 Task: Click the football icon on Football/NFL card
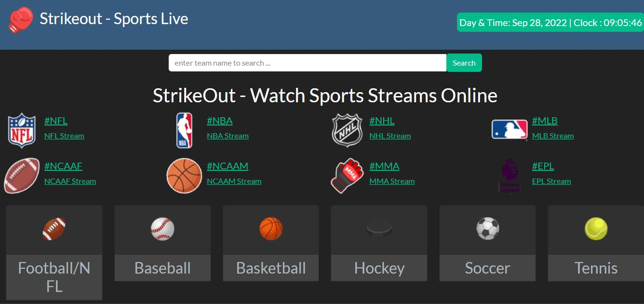coord(54,229)
